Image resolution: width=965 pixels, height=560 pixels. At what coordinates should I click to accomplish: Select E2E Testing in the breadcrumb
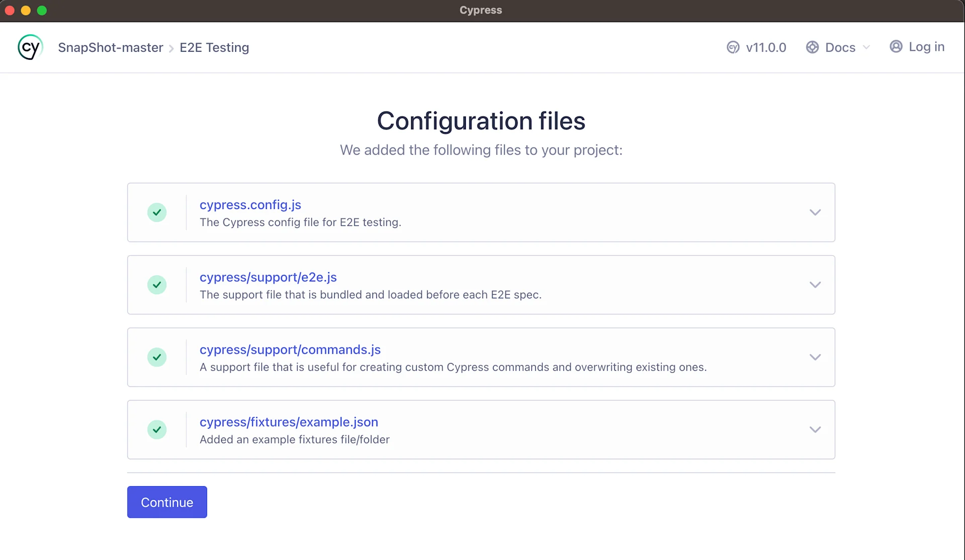point(214,47)
